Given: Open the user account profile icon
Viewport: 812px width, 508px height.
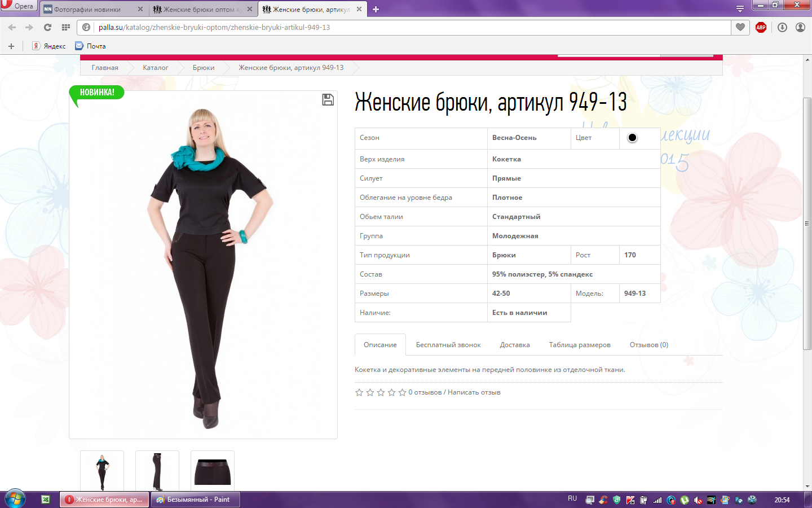Looking at the screenshot, I should [800, 27].
